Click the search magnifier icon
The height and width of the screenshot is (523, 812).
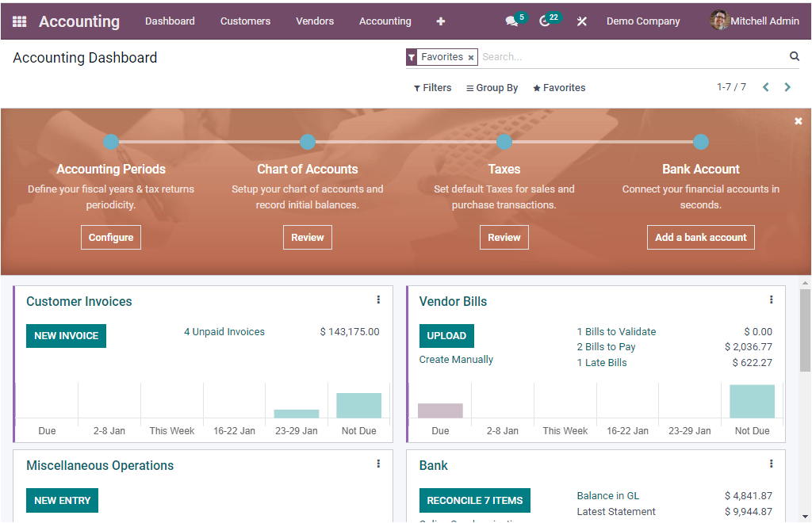tap(794, 56)
